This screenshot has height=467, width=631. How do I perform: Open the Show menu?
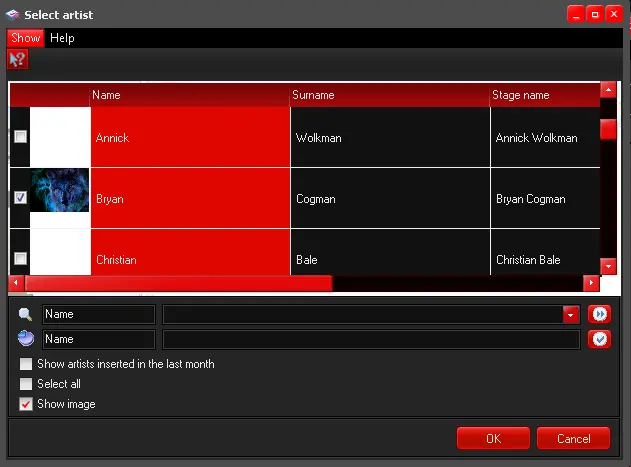coord(26,38)
